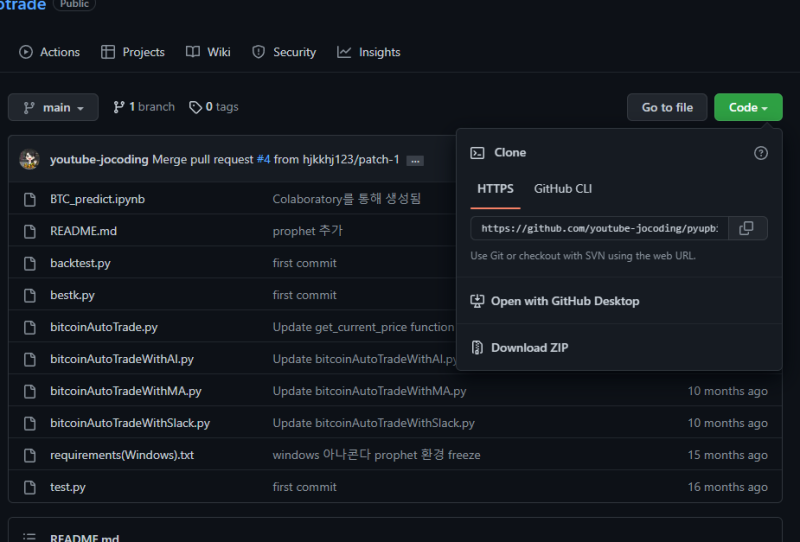Image resolution: width=800 pixels, height=542 pixels.
Task: Click file icon next to BTC_predict.ipynb
Action: [30, 200]
